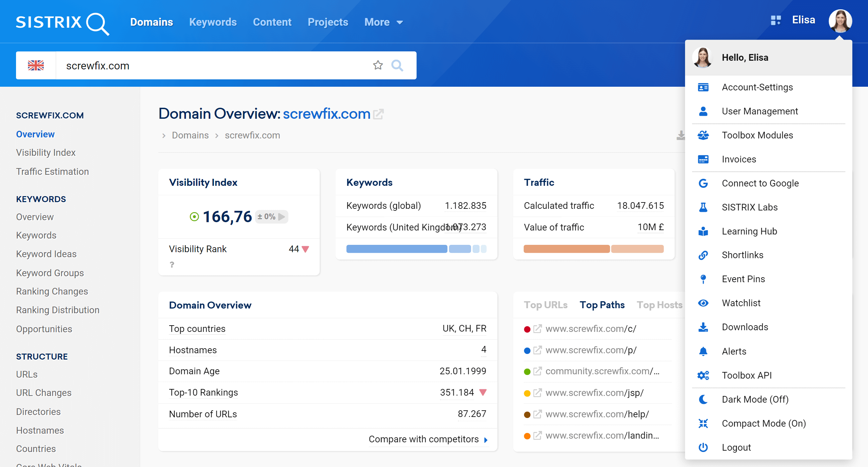
Task: Open external link icon beside screwfix.com title
Action: pos(378,114)
